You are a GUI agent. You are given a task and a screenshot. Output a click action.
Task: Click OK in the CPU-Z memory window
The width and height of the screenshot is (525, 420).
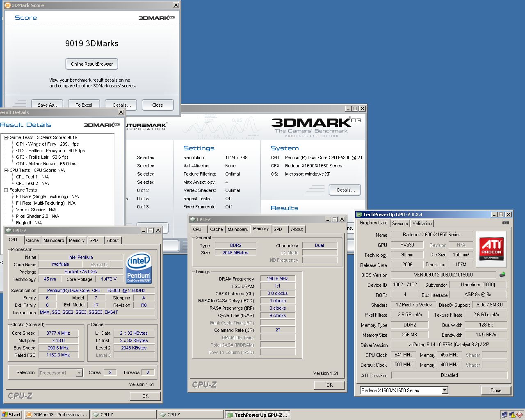point(329,385)
